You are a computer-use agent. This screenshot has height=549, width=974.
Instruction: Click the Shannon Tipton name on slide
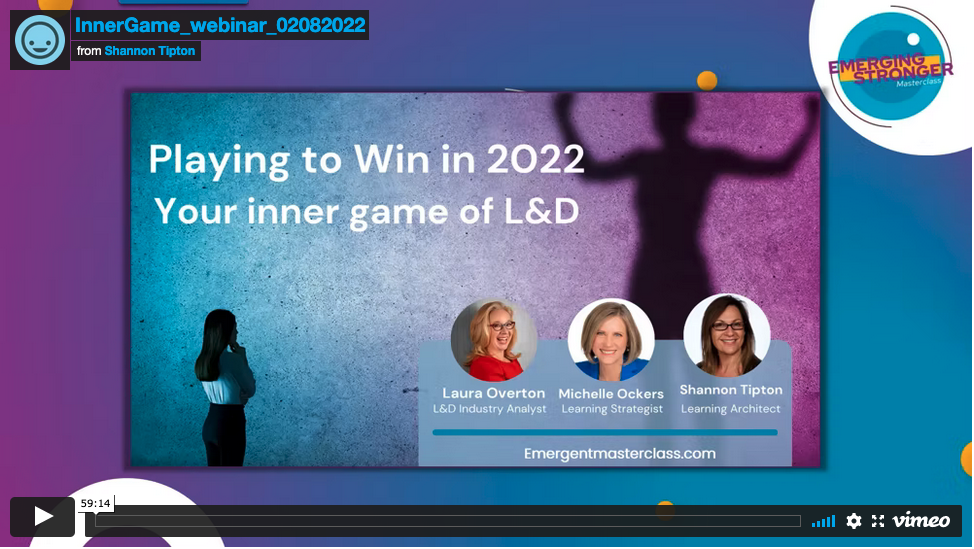click(x=730, y=390)
